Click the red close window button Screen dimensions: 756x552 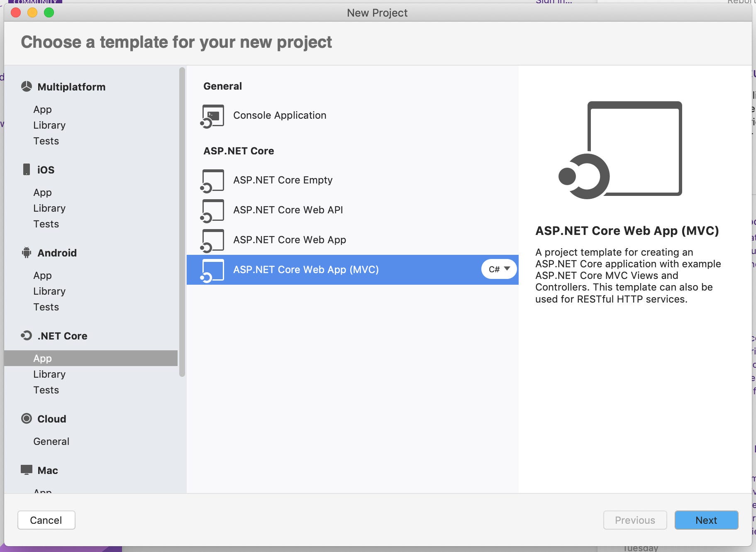tap(16, 12)
